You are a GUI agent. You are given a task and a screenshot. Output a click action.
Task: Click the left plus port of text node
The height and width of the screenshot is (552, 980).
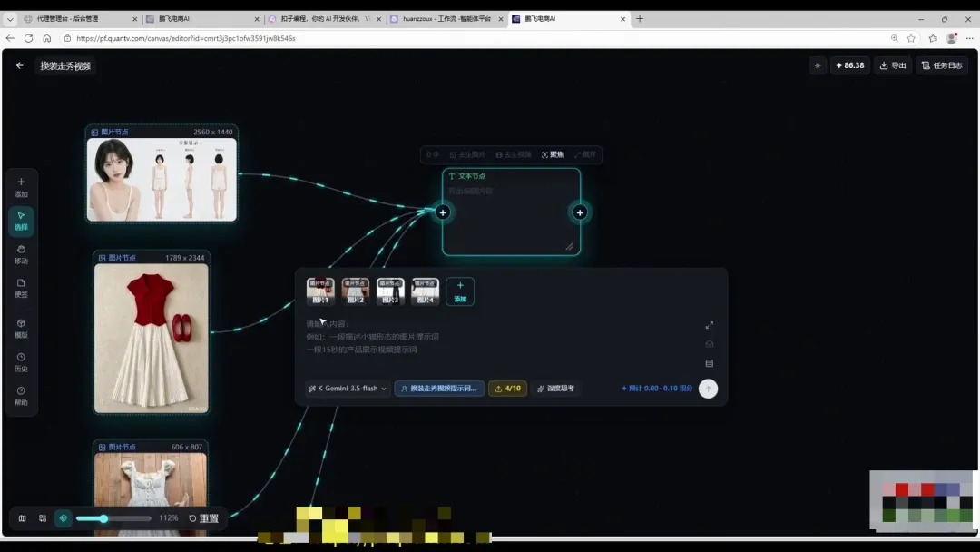[x=443, y=212]
